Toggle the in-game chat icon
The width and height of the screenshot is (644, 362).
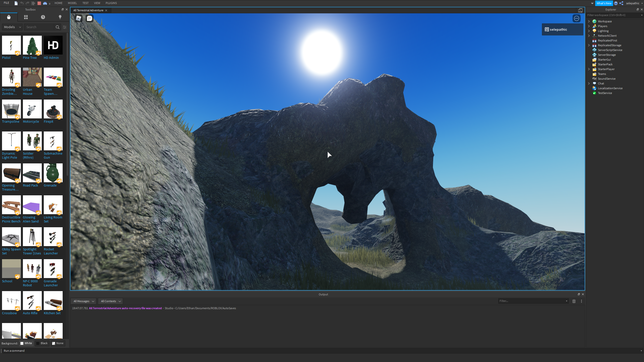coord(90,18)
